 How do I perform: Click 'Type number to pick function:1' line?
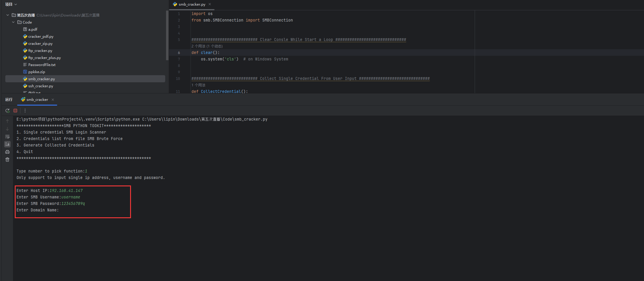point(52,171)
